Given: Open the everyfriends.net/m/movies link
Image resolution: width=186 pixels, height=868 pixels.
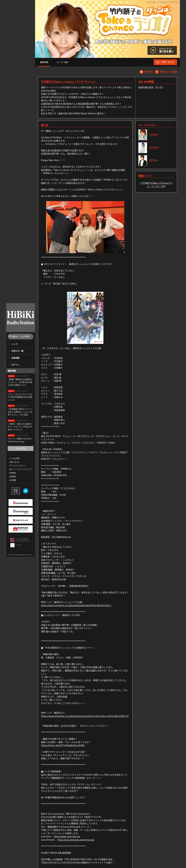Looking at the screenshot, I should pos(76,840).
